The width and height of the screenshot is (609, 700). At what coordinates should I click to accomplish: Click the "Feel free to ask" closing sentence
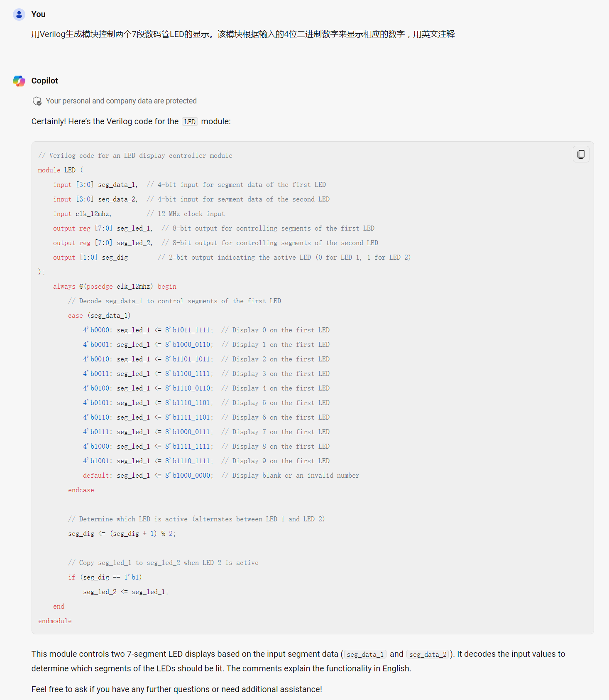click(x=176, y=689)
